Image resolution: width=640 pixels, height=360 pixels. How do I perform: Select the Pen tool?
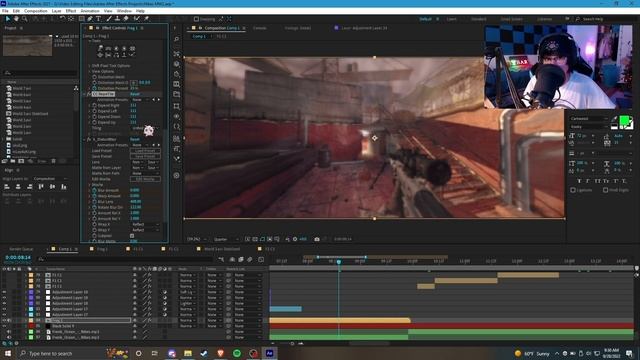click(x=90, y=19)
